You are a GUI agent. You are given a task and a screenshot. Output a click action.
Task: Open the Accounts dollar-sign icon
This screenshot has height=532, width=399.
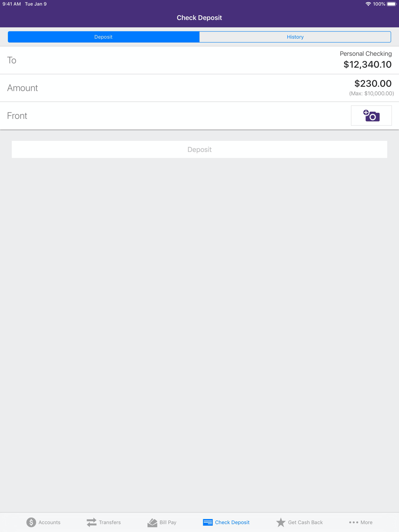click(31, 522)
